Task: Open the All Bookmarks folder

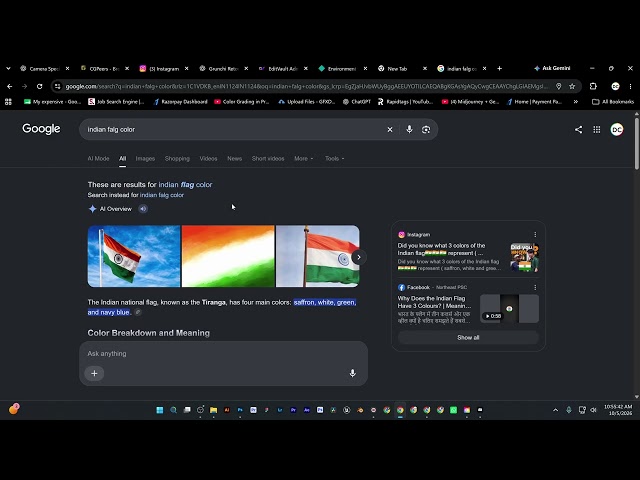Action: tap(613, 102)
